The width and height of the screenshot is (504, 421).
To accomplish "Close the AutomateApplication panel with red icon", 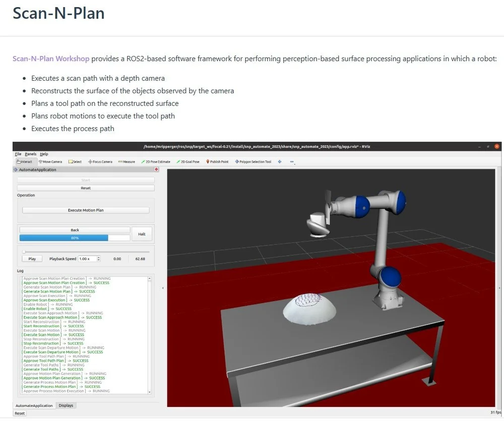I will (157, 169).
